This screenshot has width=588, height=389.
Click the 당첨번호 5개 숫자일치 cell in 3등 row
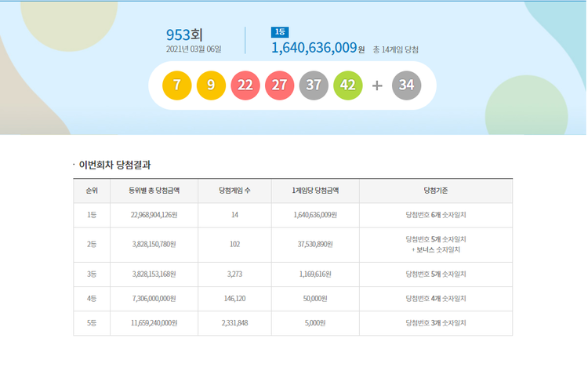click(436, 274)
